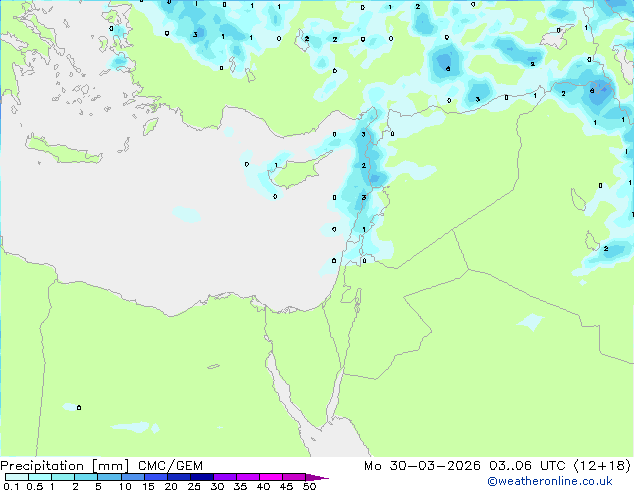Screen dimensions: 634x490
Task: Pick the 45–50 mm legend color box
Action: click(x=294, y=477)
